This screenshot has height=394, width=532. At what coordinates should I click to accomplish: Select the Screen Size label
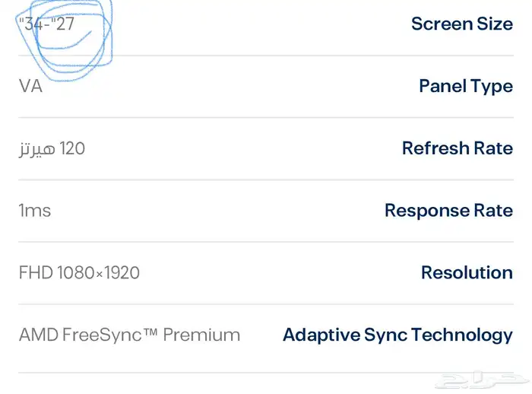[x=462, y=24]
